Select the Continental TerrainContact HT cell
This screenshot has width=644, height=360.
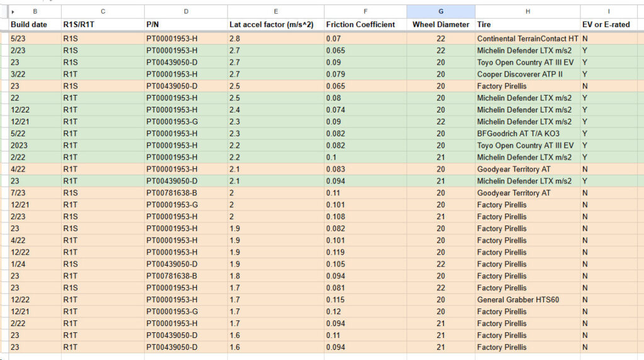(x=528, y=38)
